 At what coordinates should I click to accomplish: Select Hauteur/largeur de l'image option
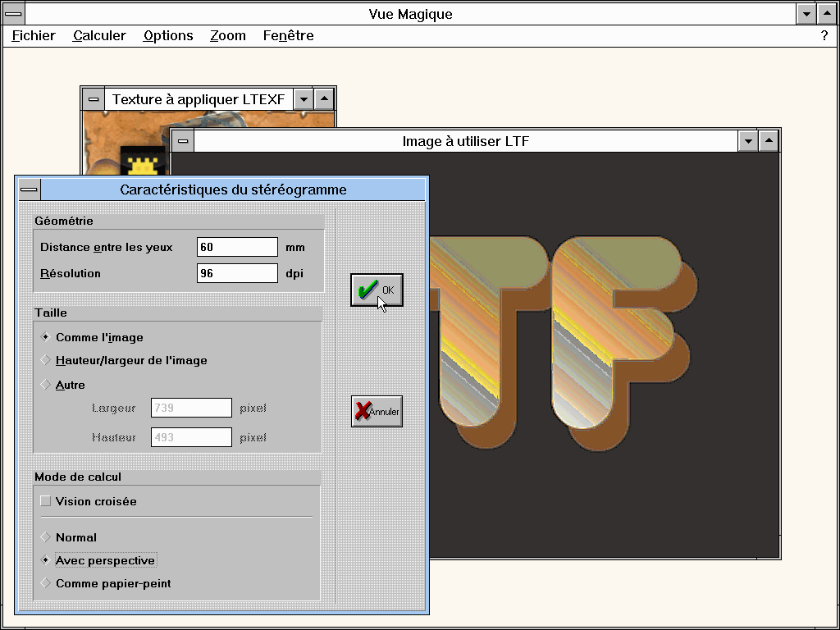click(x=124, y=361)
